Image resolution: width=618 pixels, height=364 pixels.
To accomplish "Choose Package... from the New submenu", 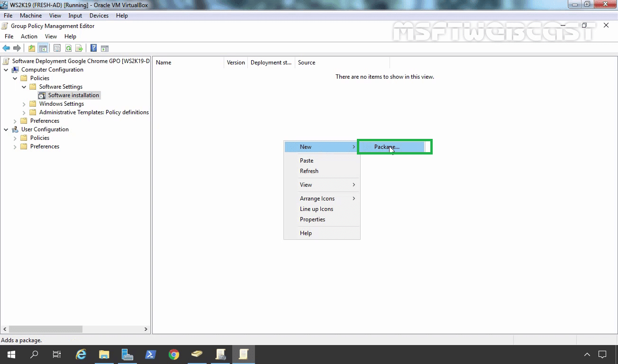I will (x=391, y=147).
